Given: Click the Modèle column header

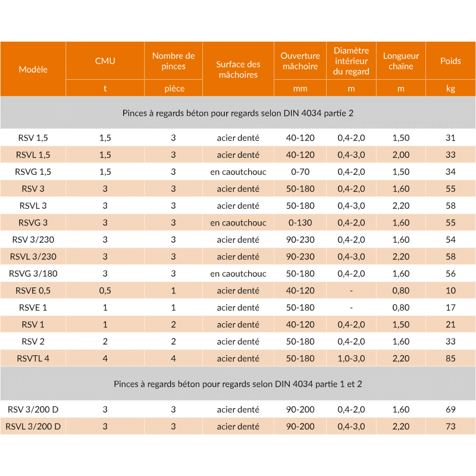Looking at the screenshot, I should point(33,69).
